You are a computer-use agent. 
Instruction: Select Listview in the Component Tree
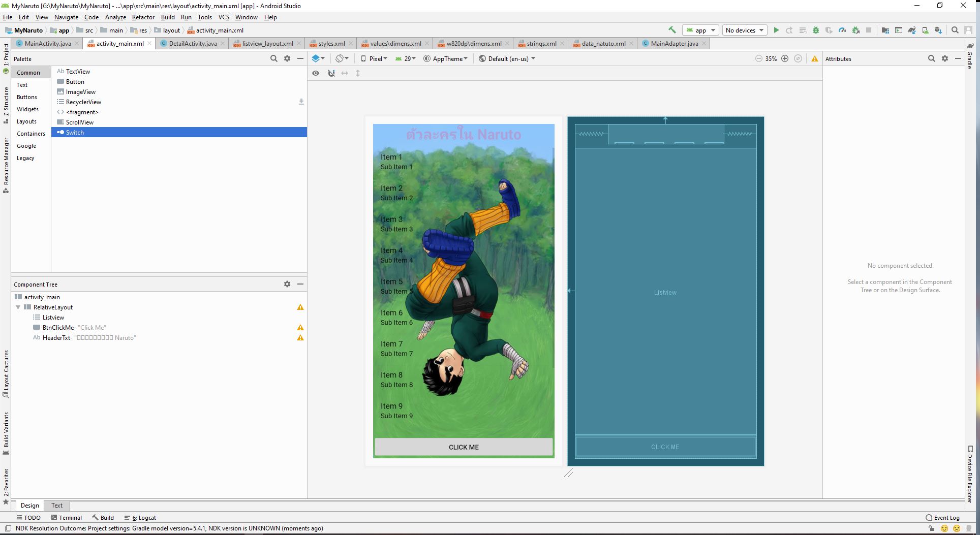[x=53, y=317]
